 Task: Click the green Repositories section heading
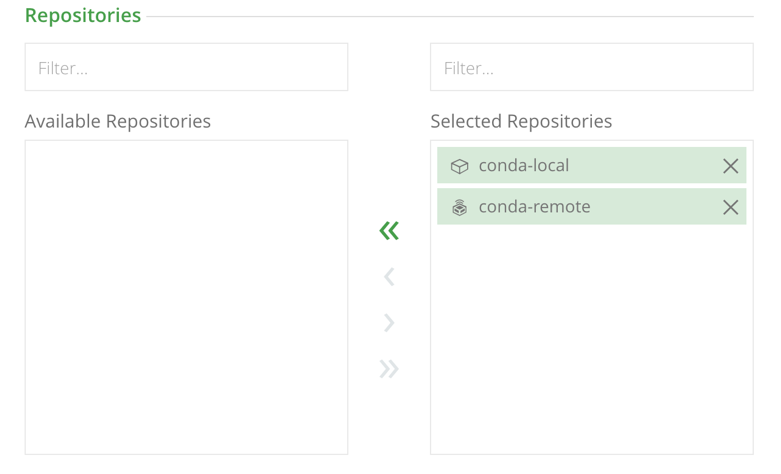tap(83, 16)
